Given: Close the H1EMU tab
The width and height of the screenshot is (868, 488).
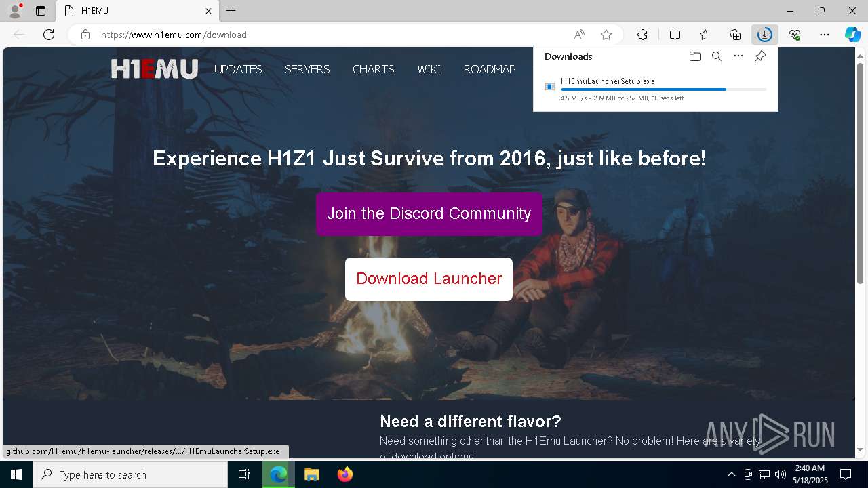Looking at the screenshot, I should (x=208, y=11).
